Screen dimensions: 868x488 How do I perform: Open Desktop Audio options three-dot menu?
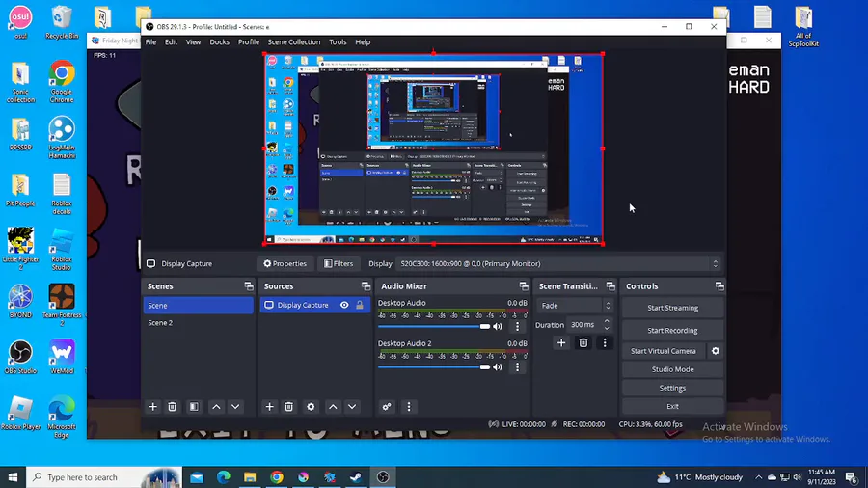[518, 326]
